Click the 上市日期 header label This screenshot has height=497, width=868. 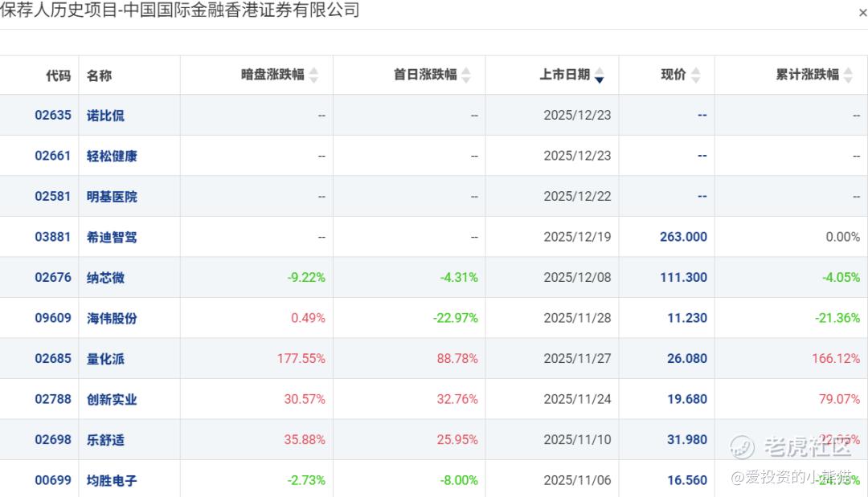click(x=565, y=75)
